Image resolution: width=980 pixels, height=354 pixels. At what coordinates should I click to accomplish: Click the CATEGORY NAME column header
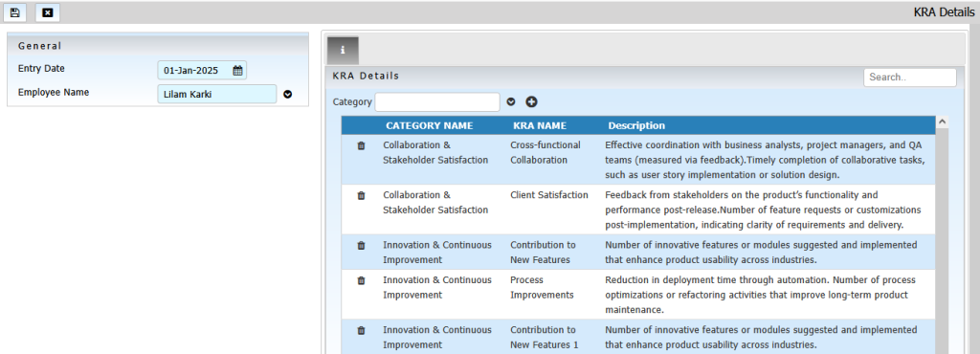click(430, 125)
